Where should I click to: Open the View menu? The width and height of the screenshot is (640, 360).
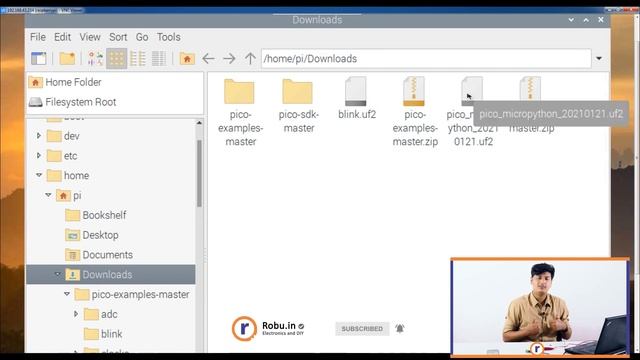pos(90,37)
